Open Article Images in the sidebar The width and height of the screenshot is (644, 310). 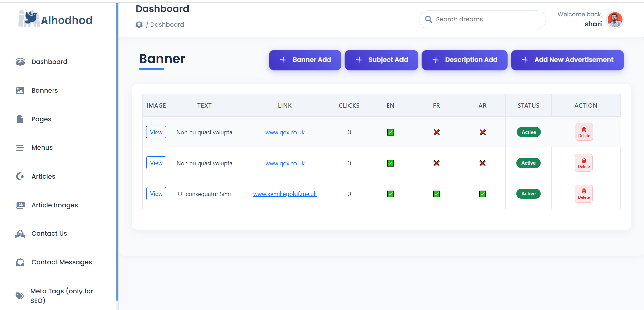tap(54, 205)
